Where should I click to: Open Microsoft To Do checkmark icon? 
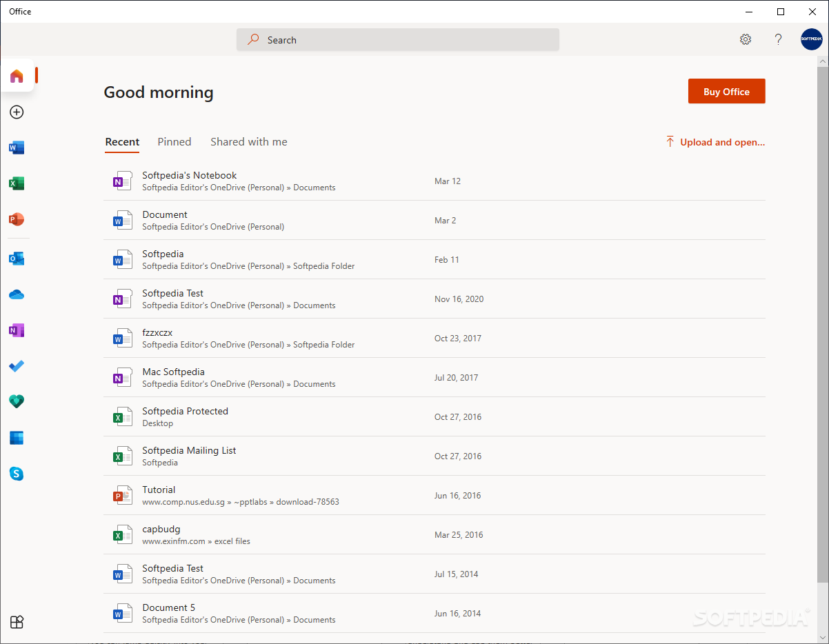tap(17, 366)
